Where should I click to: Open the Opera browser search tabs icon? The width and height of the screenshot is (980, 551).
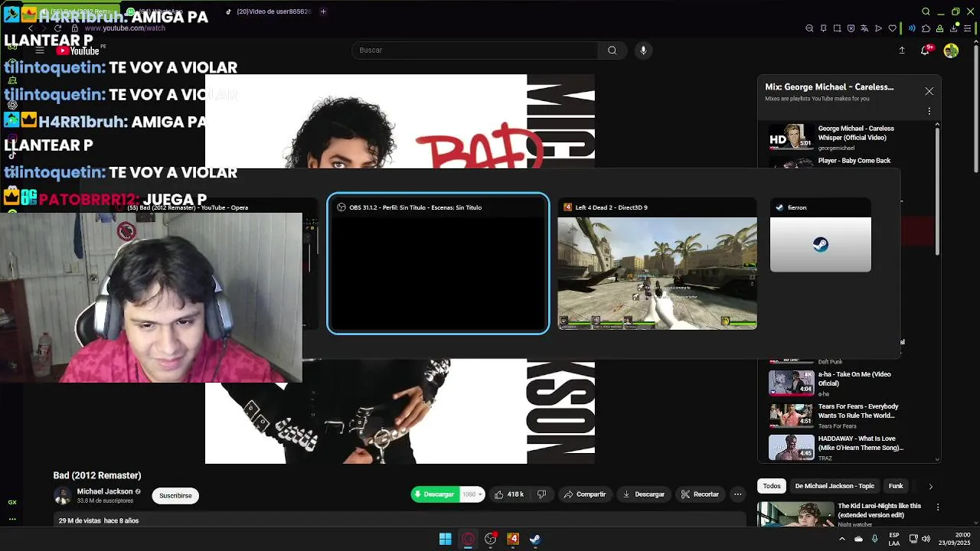pos(926,11)
